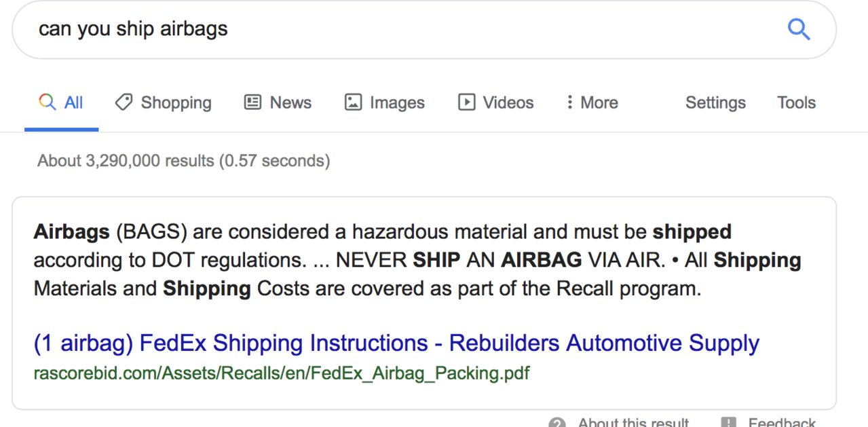
Task: Expand the More three-dot menu
Action: click(x=592, y=103)
